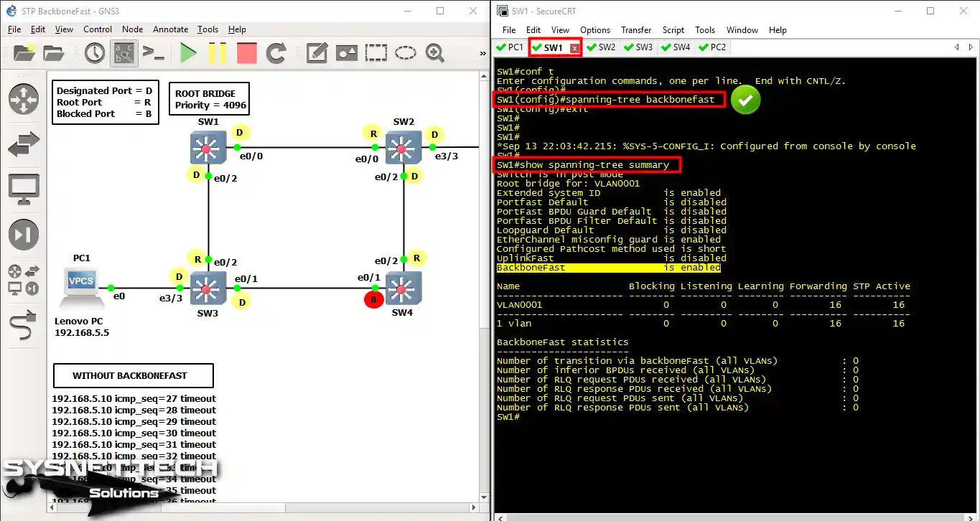Switch to the PC2 session tab
This screenshot has height=521, width=980.
[x=712, y=47]
